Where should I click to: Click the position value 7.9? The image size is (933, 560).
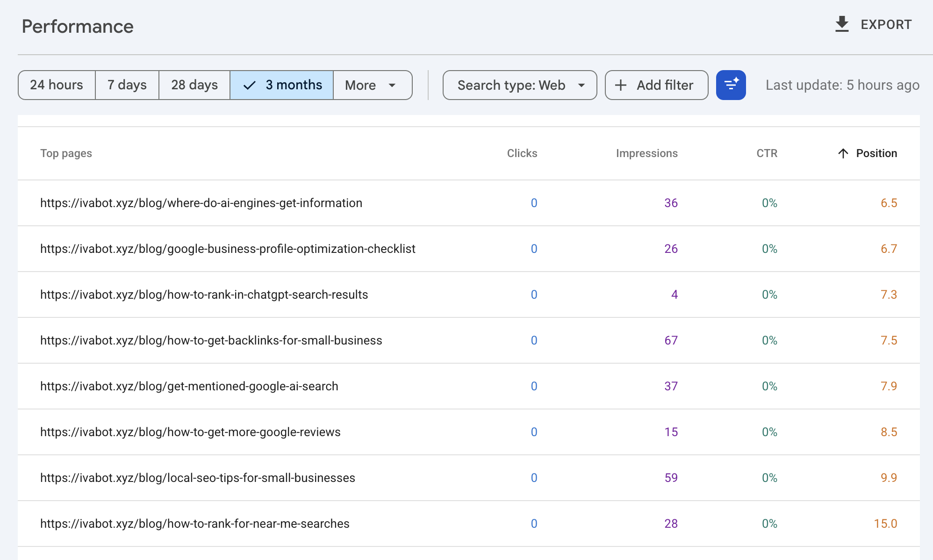[x=889, y=386]
